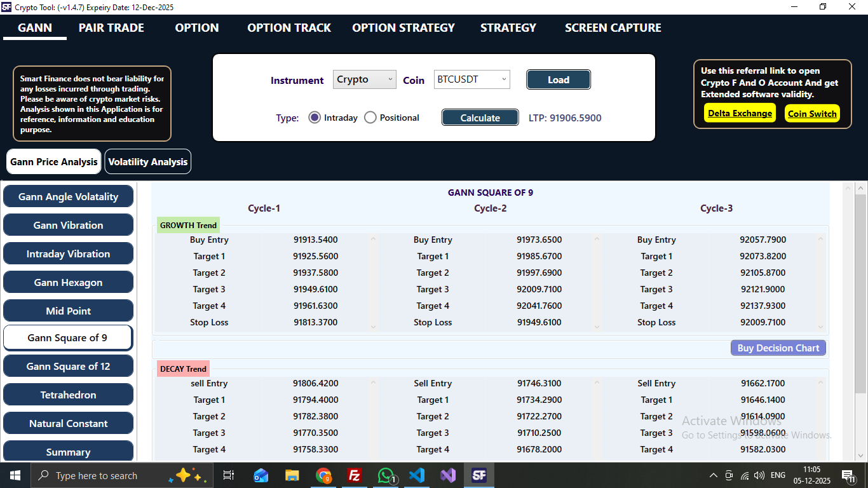Switch to the Volatility Analysis tab
This screenshot has height=488, width=868.
point(147,161)
